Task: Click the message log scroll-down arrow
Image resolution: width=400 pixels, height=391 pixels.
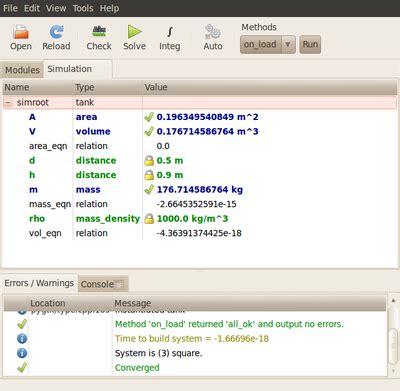Action: tap(393, 371)
